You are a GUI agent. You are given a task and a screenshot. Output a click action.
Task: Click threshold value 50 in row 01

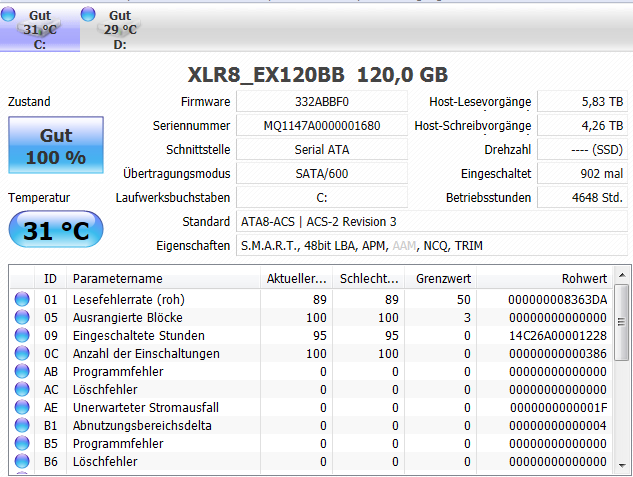(463, 300)
